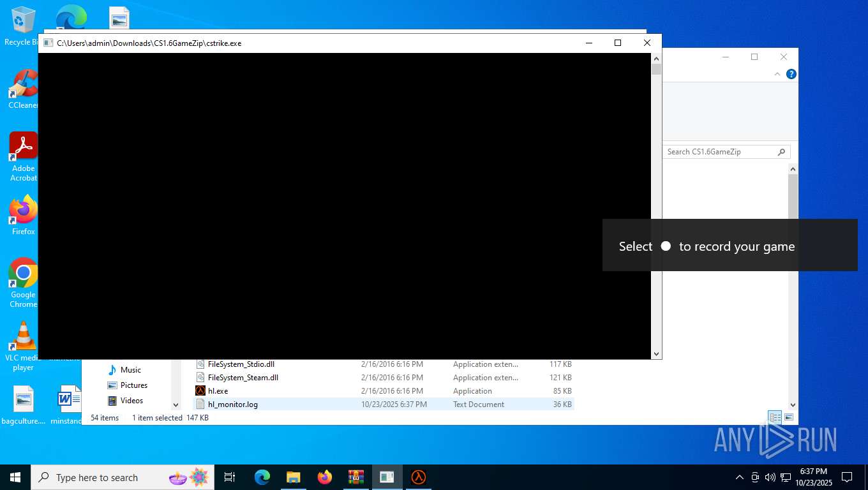Open File Explorer from the taskbar

(293, 477)
